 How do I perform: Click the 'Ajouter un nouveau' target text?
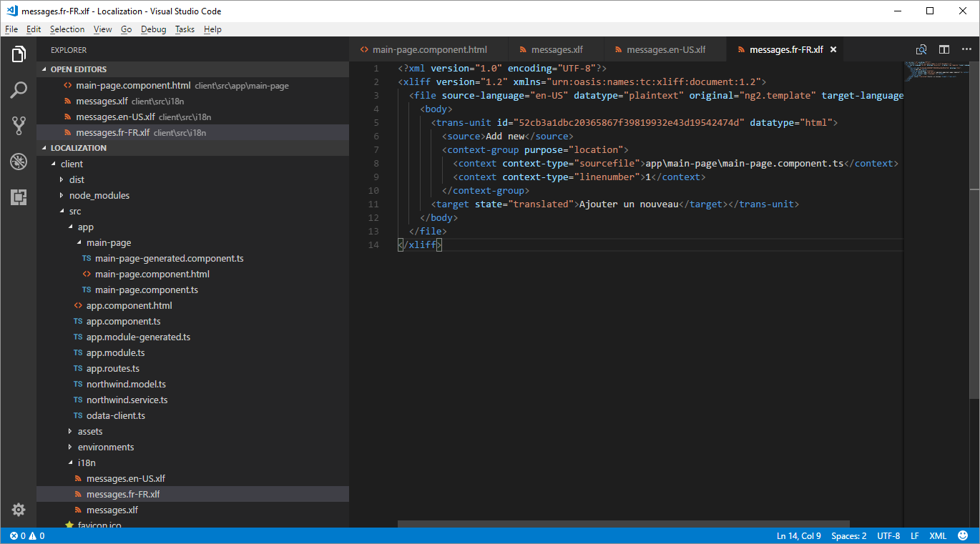pos(628,204)
